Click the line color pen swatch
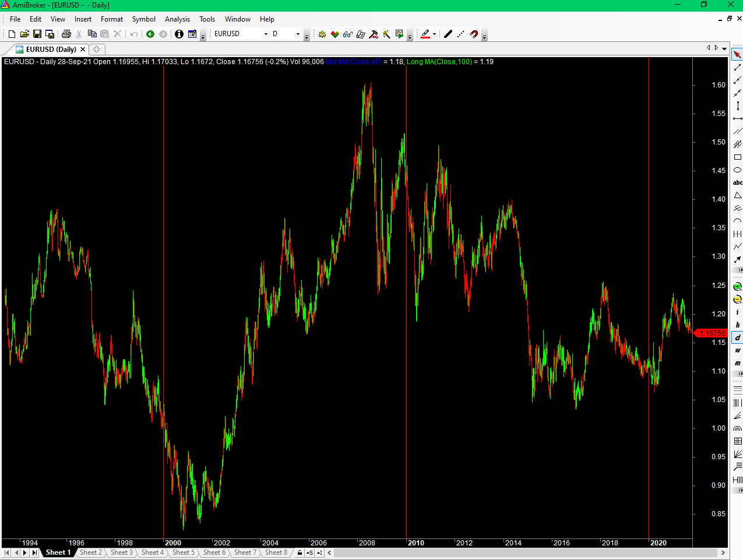The image size is (743, 560). point(426,34)
